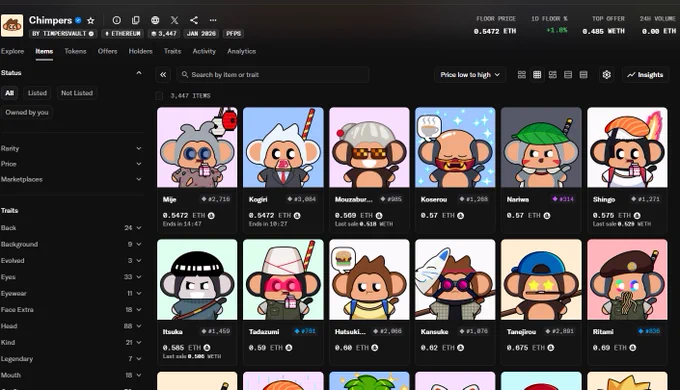Toggle the Owned by you filter
Viewport: 680px width, 390px height.
pyautogui.click(x=27, y=112)
